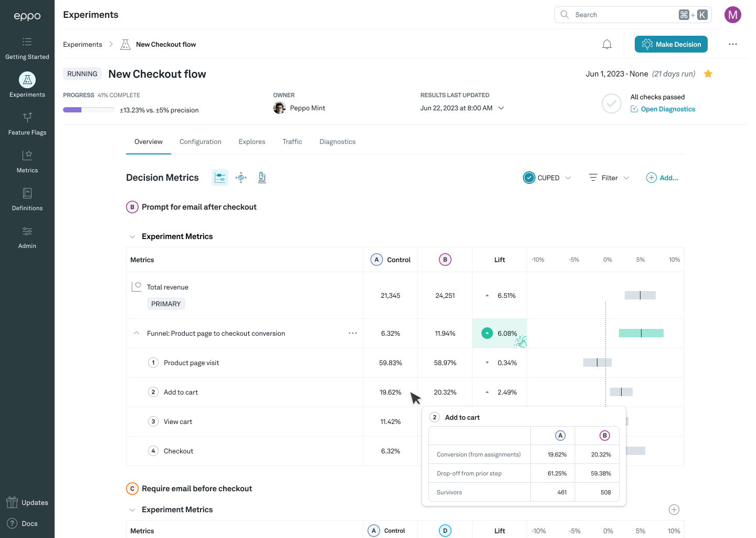This screenshot has width=756, height=538.
Task: Open Definitions in the sidebar
Action: tap(27, 200)
